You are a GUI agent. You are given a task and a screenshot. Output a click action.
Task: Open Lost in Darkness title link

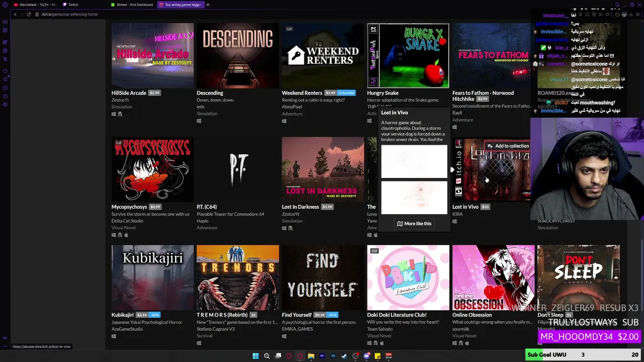[300, 207]
